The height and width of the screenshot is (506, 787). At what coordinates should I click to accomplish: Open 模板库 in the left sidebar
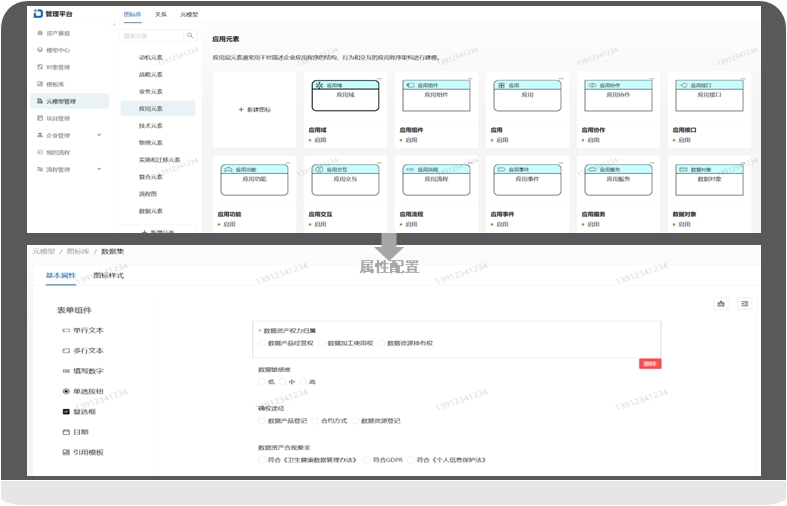pyautogui.click(x=51, y=84)
